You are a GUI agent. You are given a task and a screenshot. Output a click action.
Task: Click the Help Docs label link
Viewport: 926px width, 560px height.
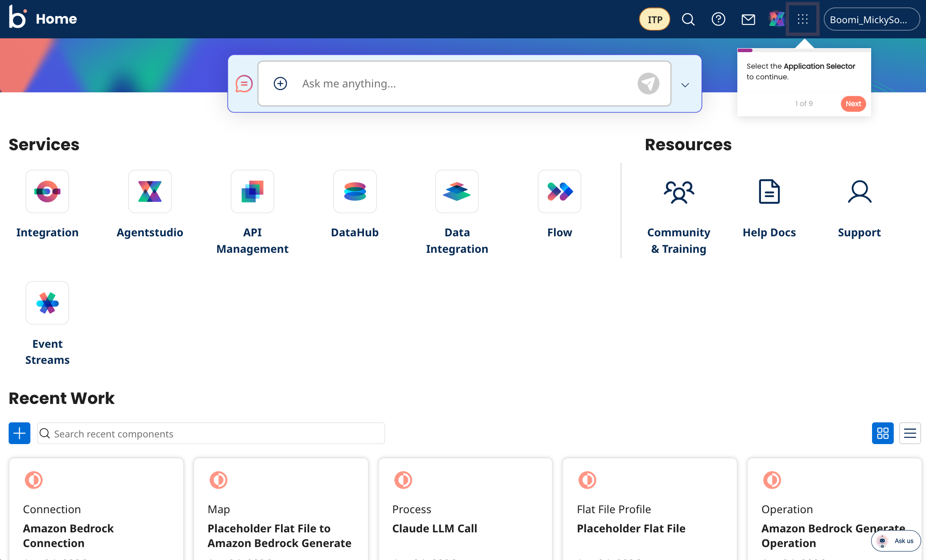tap(769, 232)
